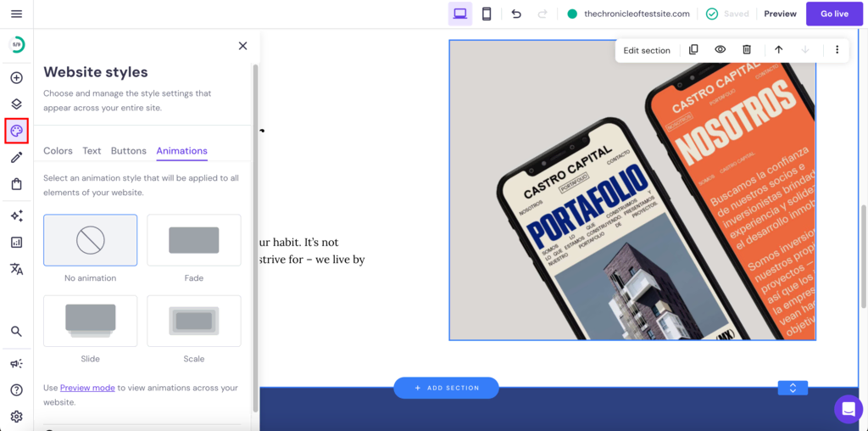Screen dimensions: 868x431
Task: Select the No animation style
Action: [90, 240]
